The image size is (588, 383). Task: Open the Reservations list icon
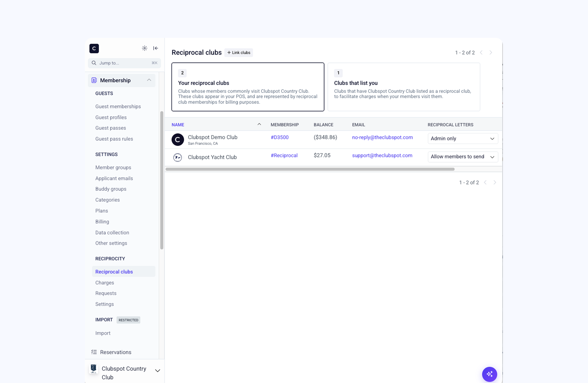point(94,352)
